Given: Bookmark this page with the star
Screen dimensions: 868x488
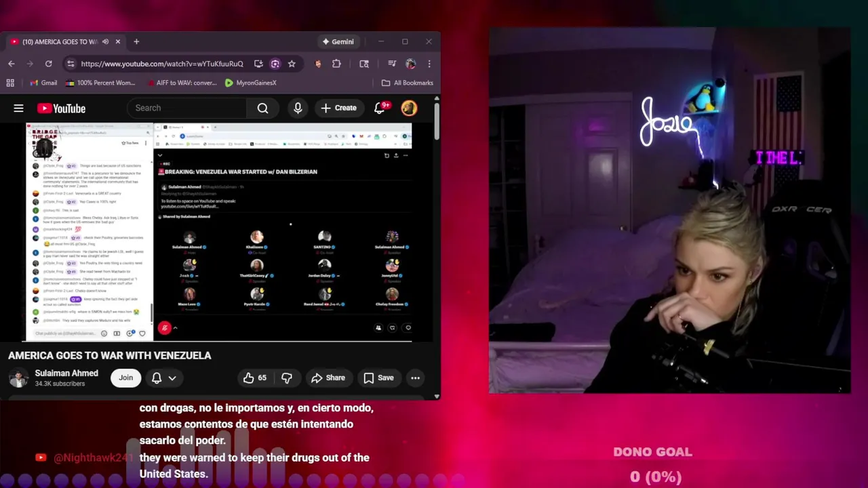Looking at the screenshot, I should pos(292,64).
